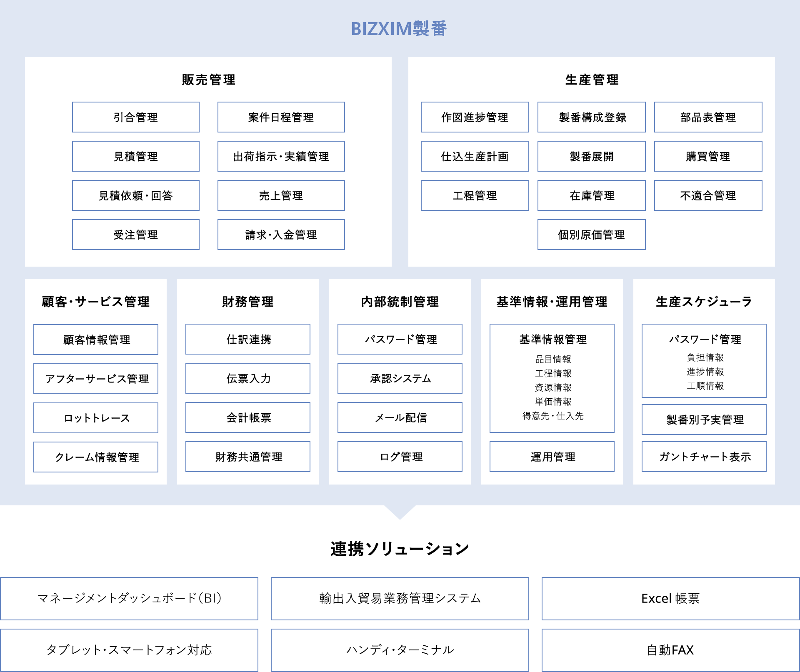Open 見積依頼・回答 module
800x672 pixels.
tap(136, 195)
